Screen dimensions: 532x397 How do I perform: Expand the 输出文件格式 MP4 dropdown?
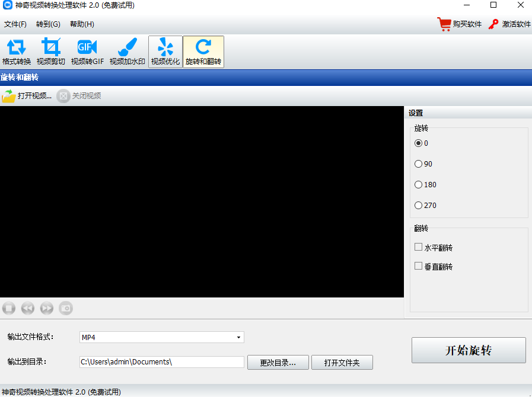(x=238, y=337)
